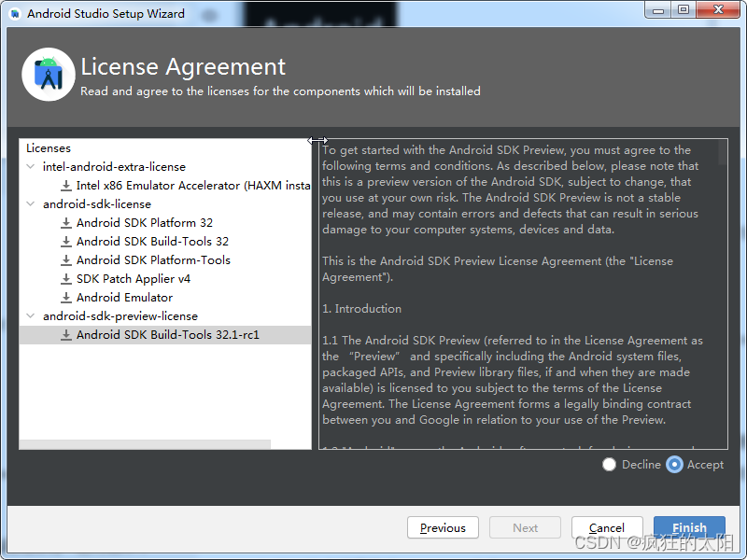
Task: Select Android SDK Platform 32 entry
Action: [145, 223]
